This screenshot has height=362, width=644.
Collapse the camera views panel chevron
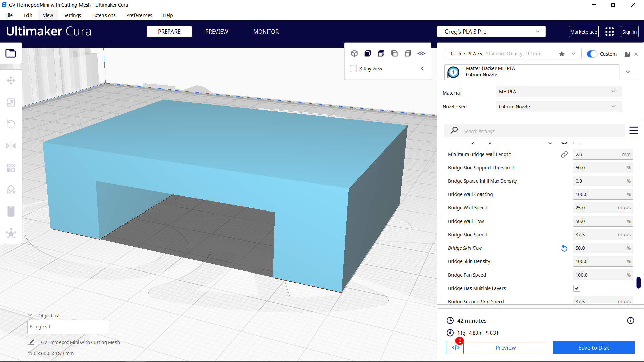click(422, 68)
